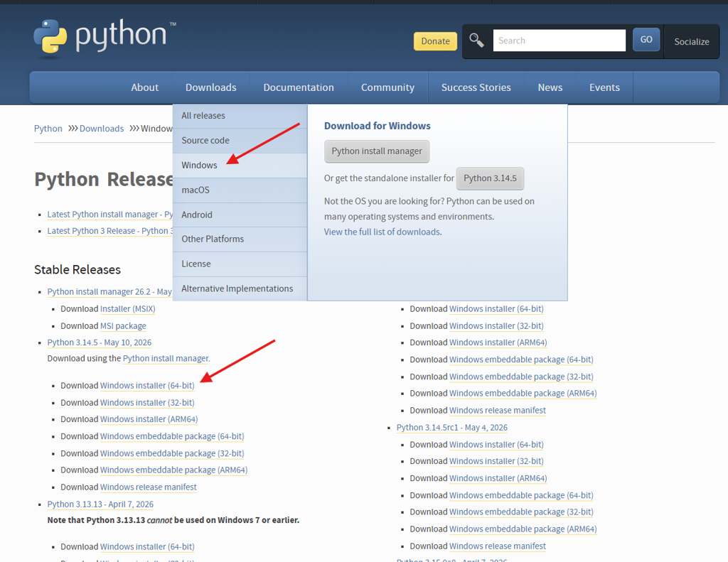Download Python 3.13.13 Windows installer (64-bit)
This screenshot has width=728, height=562.
[x=147, y=547]
